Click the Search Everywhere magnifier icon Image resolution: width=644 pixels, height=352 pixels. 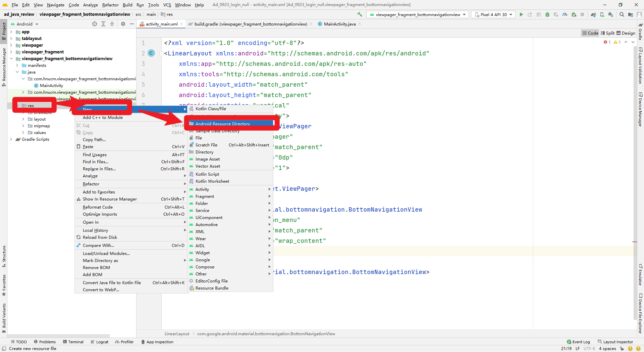point(622,14)
